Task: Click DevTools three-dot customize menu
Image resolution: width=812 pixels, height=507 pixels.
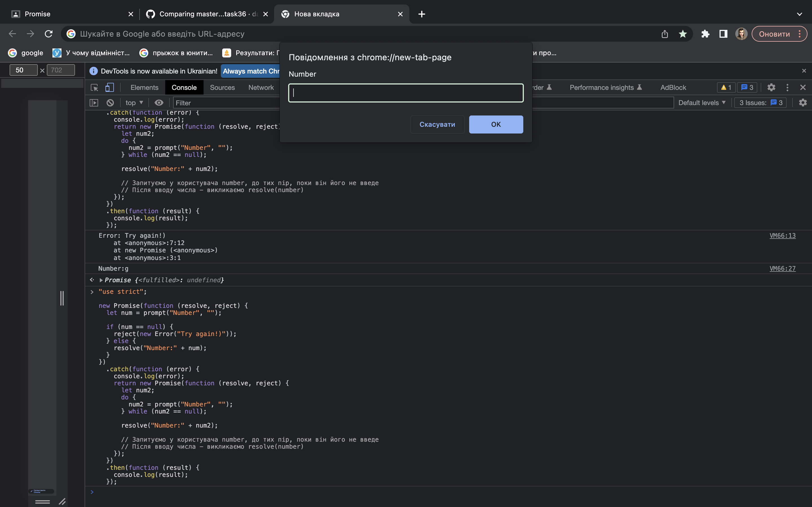Action: click(787, 88)
